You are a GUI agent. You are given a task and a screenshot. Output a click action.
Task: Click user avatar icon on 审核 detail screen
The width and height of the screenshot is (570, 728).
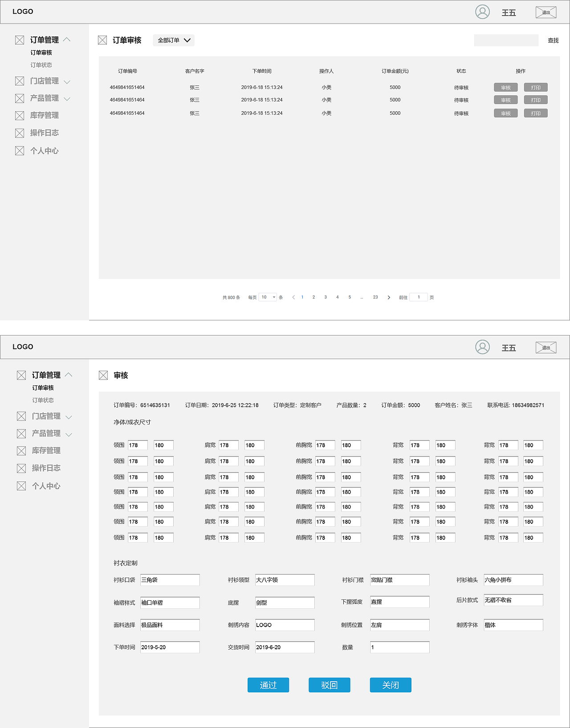(482, 347)
